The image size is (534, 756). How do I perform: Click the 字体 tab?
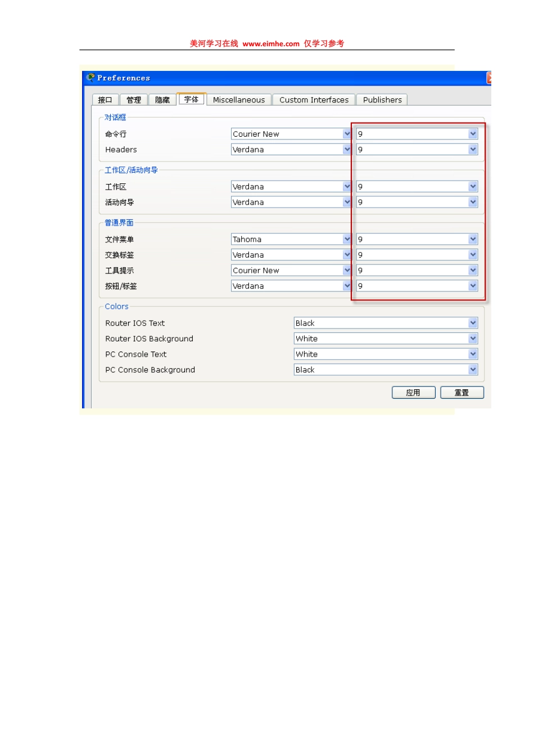tap(191, 98)
